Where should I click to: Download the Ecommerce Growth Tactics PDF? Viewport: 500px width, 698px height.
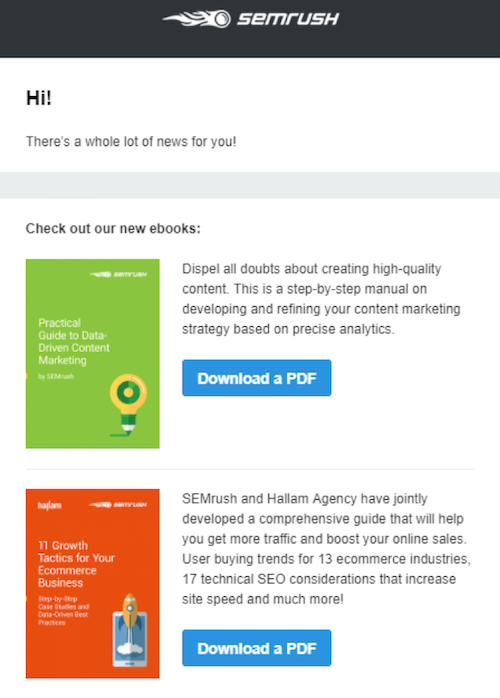(256, 648)
